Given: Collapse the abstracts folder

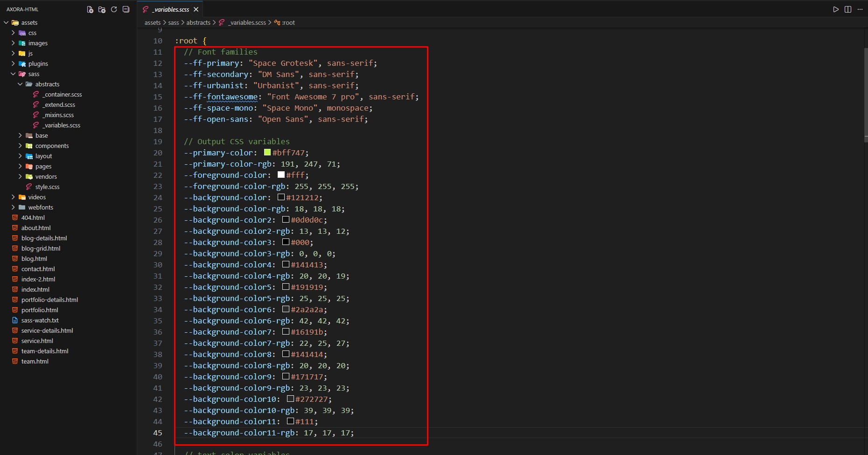Looking at the screenshot, I should pos(20,84).
